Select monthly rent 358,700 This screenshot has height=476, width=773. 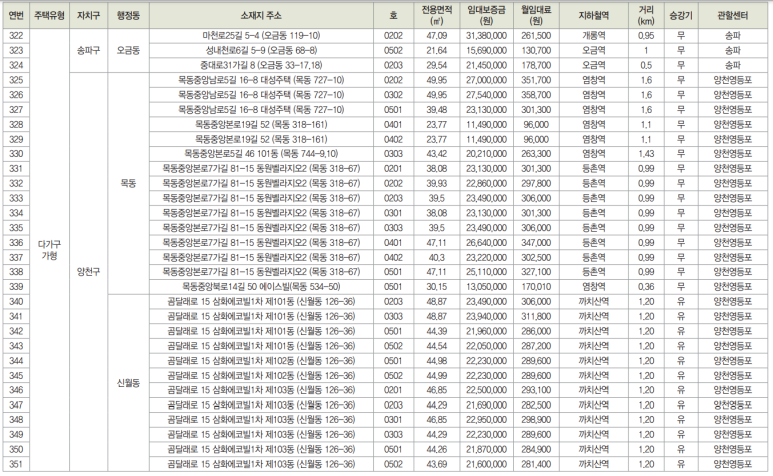(536, 95)
